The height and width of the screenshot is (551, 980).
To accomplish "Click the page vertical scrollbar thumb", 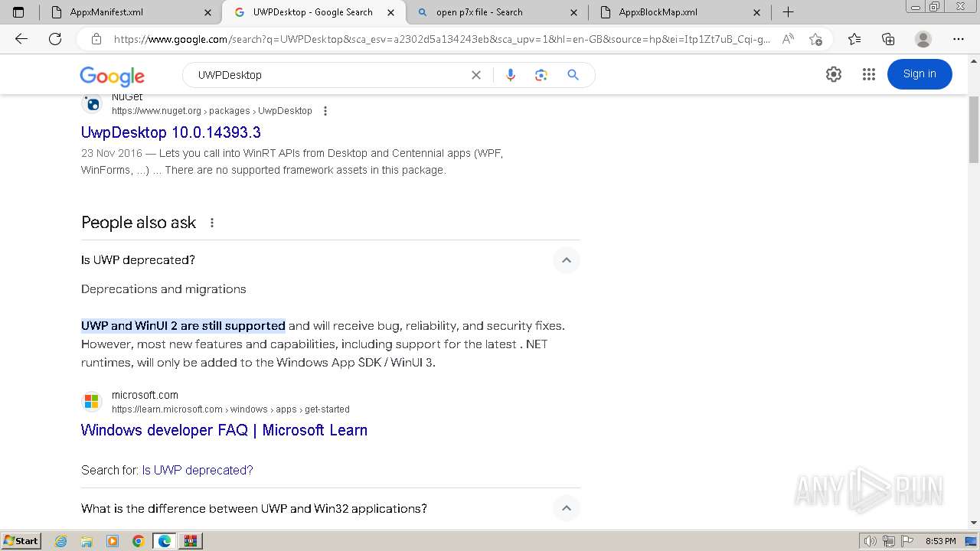I will coord(974,130).
